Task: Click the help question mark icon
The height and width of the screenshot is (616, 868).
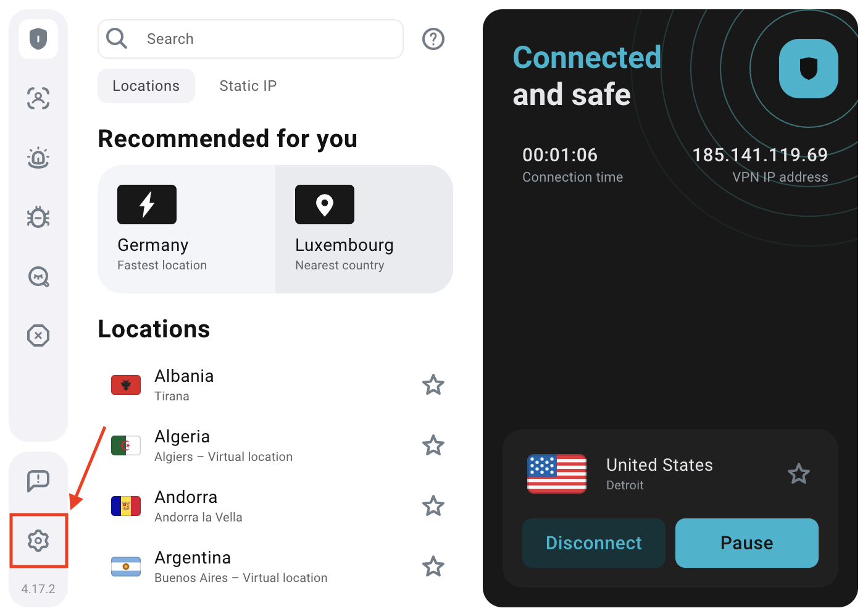Action: coord(433,39)
